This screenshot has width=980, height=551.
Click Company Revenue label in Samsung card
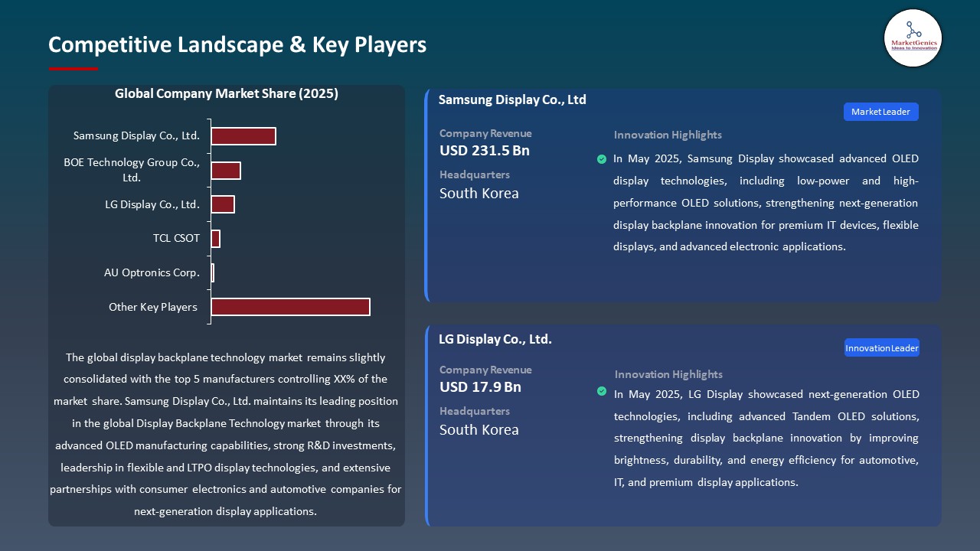[x=485, y=133]
